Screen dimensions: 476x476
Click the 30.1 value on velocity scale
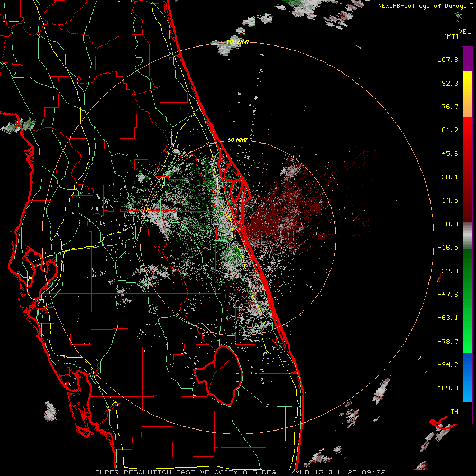(450, 177)
